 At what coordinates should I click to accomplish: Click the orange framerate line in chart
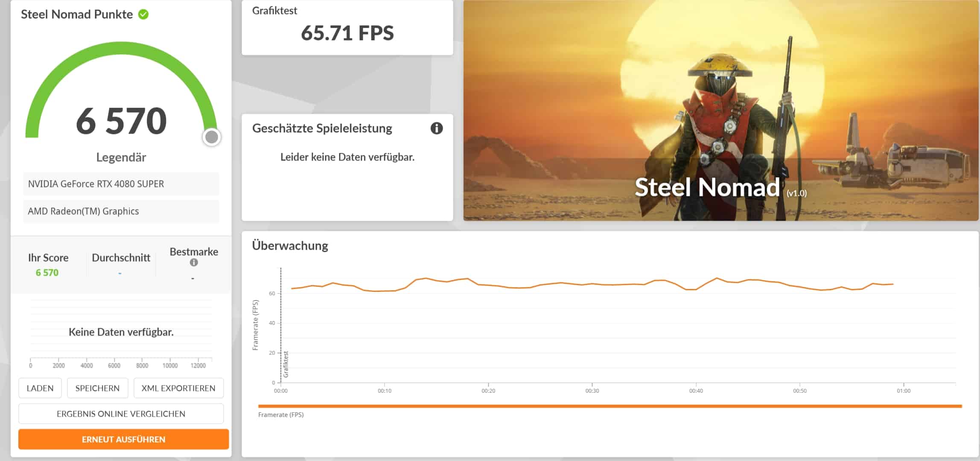coord(592,284)
